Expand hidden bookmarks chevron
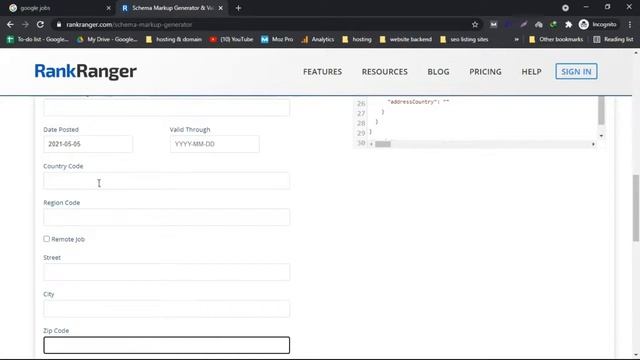This screenshot has height=360, width=640. coord(517,39)
